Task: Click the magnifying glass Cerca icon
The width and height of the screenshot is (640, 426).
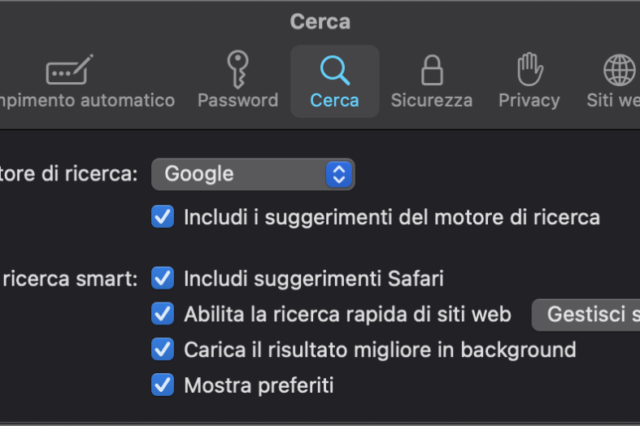Action: coord(334,70)
